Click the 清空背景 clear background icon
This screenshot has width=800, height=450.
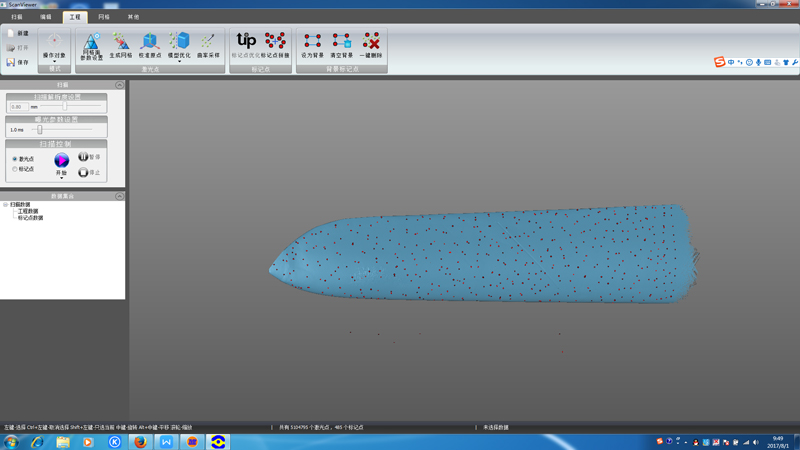[x=342, y=42]
